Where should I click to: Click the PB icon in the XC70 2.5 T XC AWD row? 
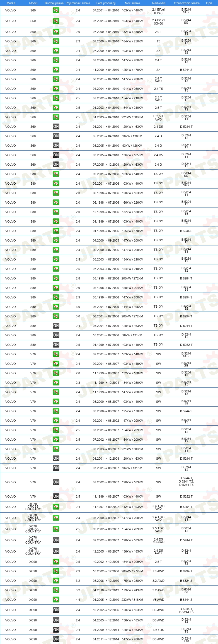56,529
